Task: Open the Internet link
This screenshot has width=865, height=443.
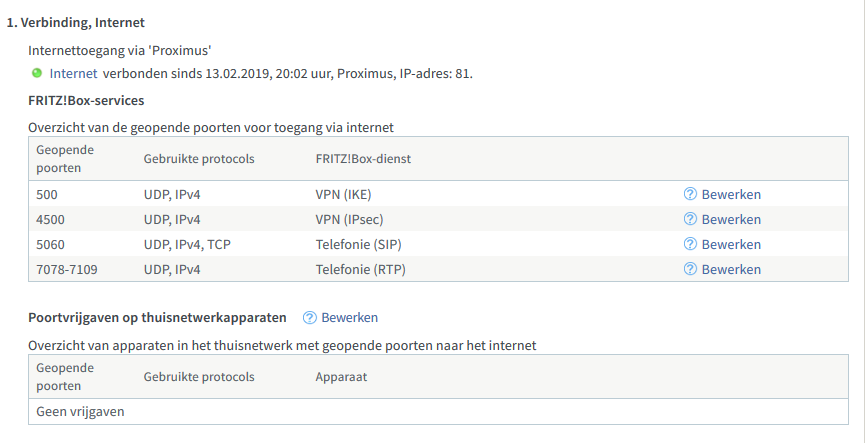Action: tap(73, 73)
